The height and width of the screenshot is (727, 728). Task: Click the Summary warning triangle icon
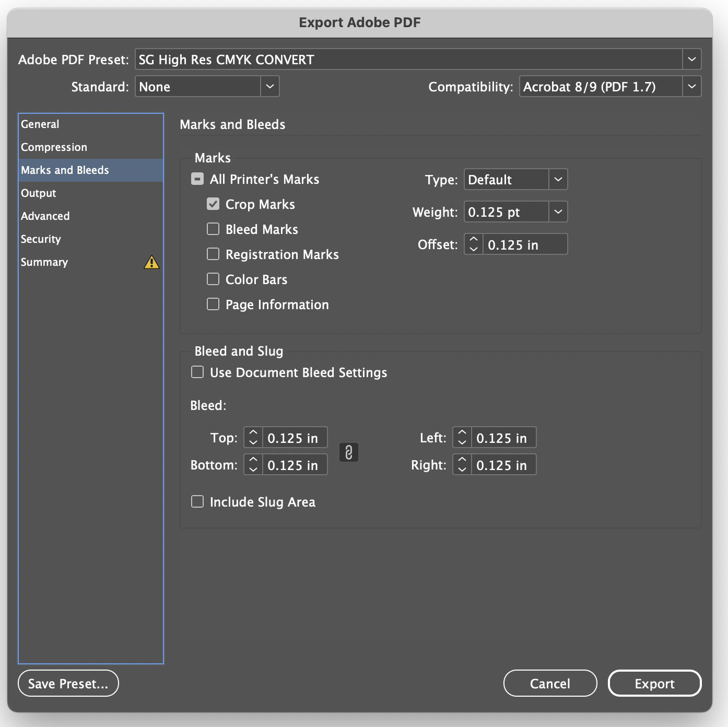[x=151, y=262]
